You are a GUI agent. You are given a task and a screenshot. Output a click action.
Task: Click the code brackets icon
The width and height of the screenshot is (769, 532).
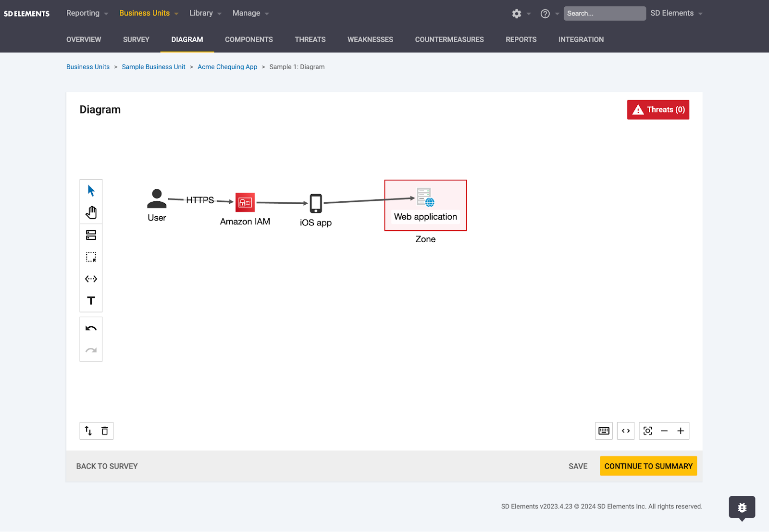(626, 431)
